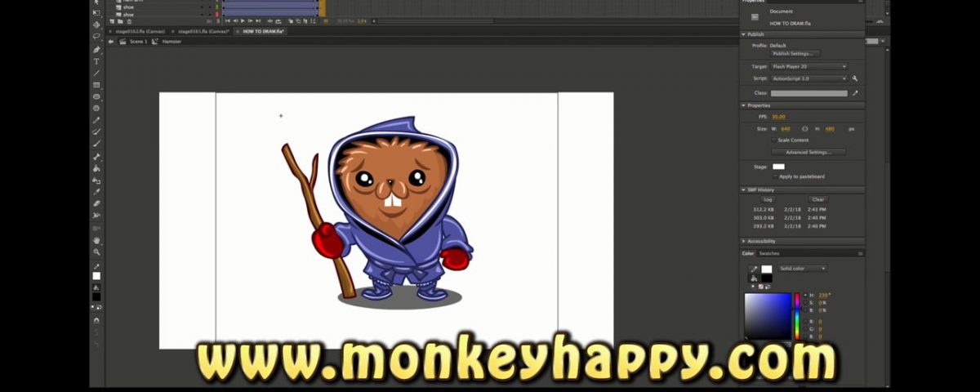Select the Text tool
This screenshot has height=392, width=980.
[x=96, y=61]
